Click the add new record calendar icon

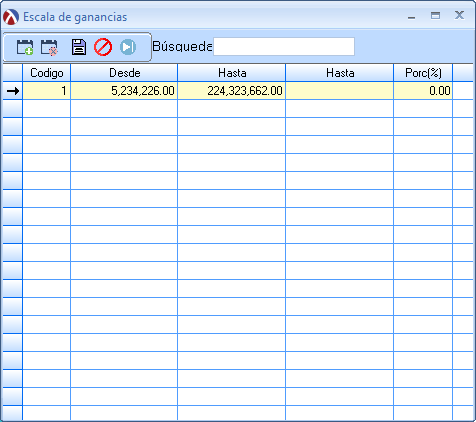[25, 47]
